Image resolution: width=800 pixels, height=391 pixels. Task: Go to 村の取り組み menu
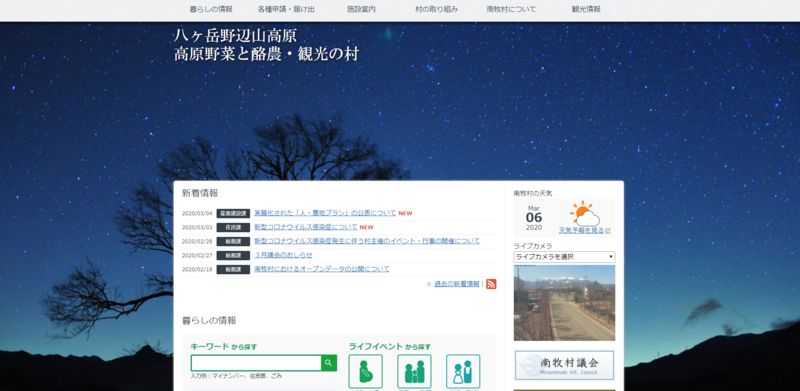tap(436, 9)
